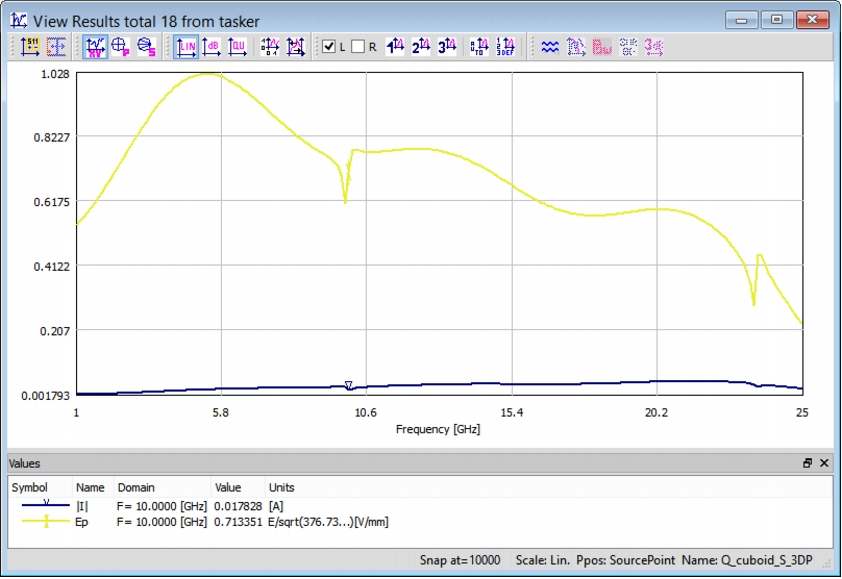Viewport: 842px width, 579px height.
Task: Click the number 1 curve scale icon
Action: pyautogui.click(x=395, y=47)
